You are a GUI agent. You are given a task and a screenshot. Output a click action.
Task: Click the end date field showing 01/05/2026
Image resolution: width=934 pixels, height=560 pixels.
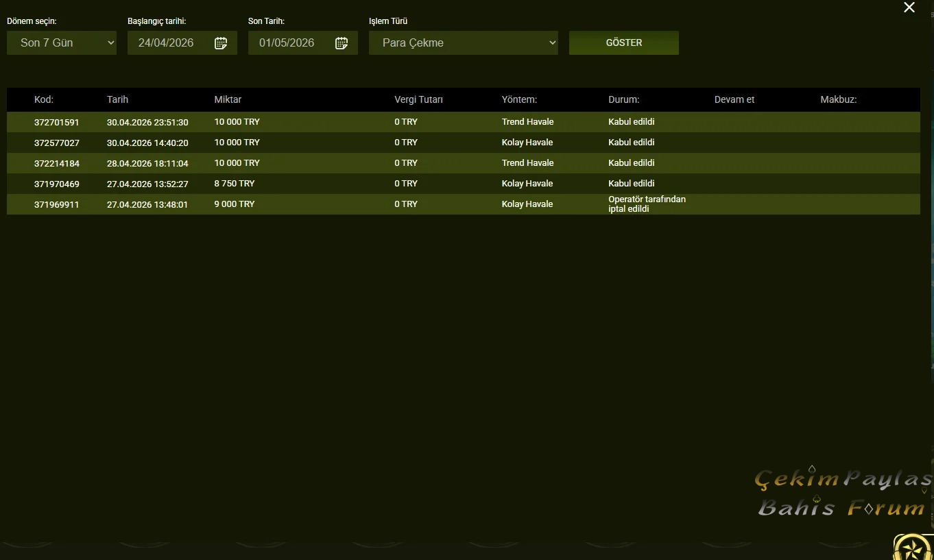pyautogui.click(x=303, y=42)
